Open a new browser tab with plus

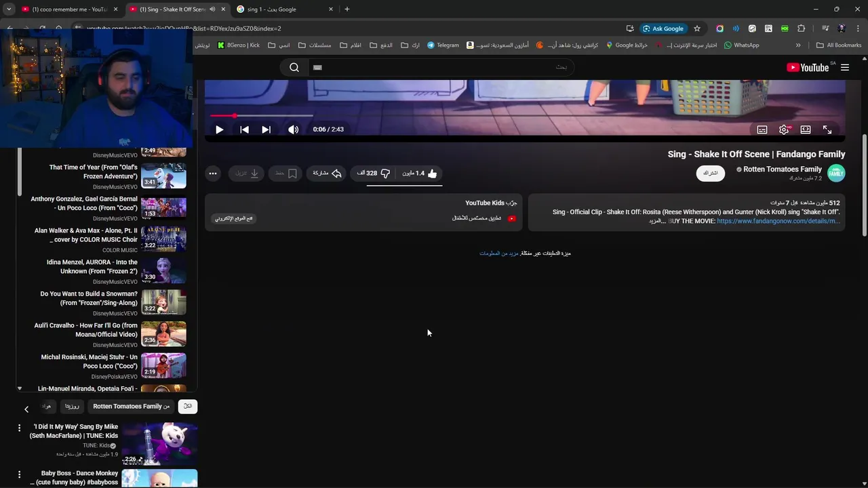pos(347,9)
